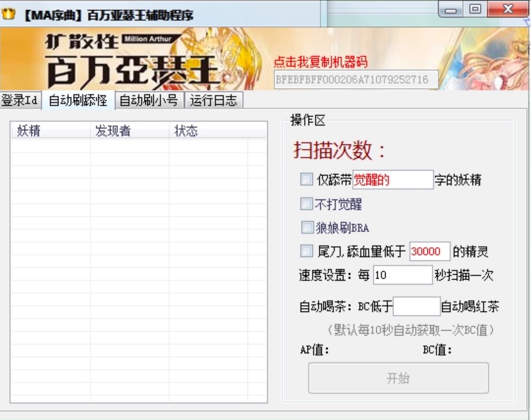The width and height of the screenshot is (531, 420).
Task: Sort by 发现者 column header
Action: click(x=130, y=131)
